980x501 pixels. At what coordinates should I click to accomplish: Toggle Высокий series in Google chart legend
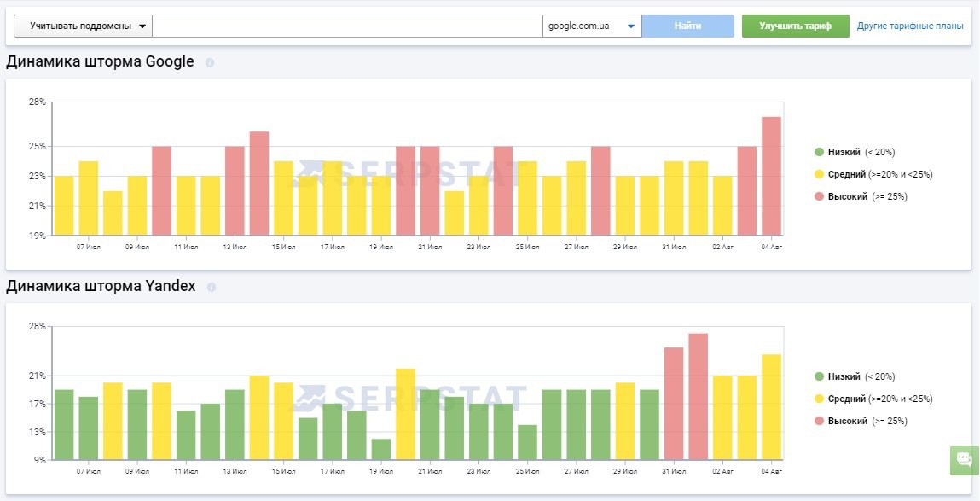click(x=861, y=196)
